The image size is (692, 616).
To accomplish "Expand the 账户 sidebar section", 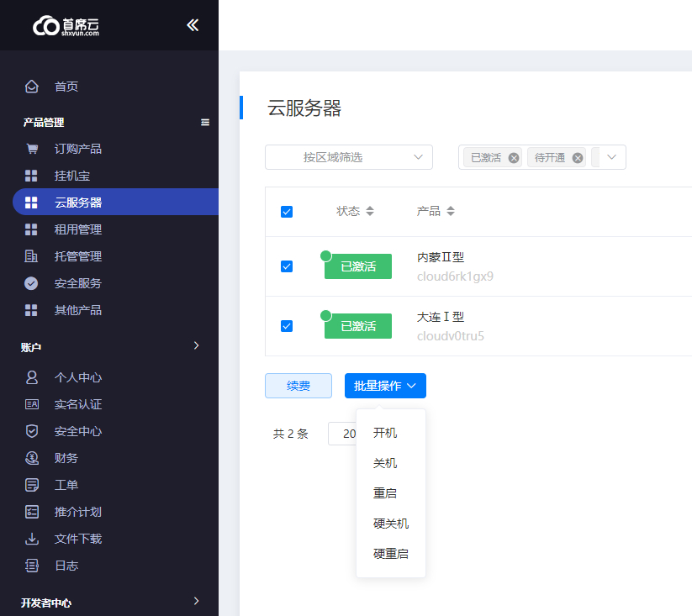I will [x=196, y=345].
